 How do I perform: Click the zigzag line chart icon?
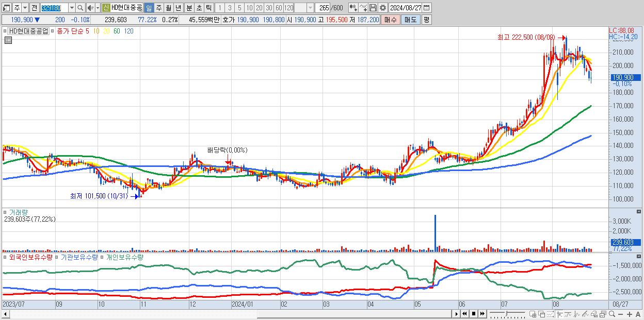tap(577, 314)
